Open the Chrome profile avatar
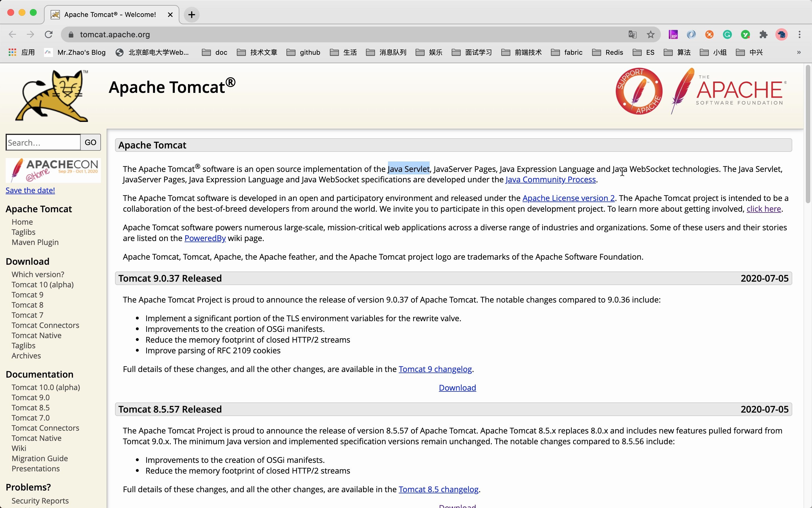The width and height of the screenshot is (812, 508). (782, 34)
